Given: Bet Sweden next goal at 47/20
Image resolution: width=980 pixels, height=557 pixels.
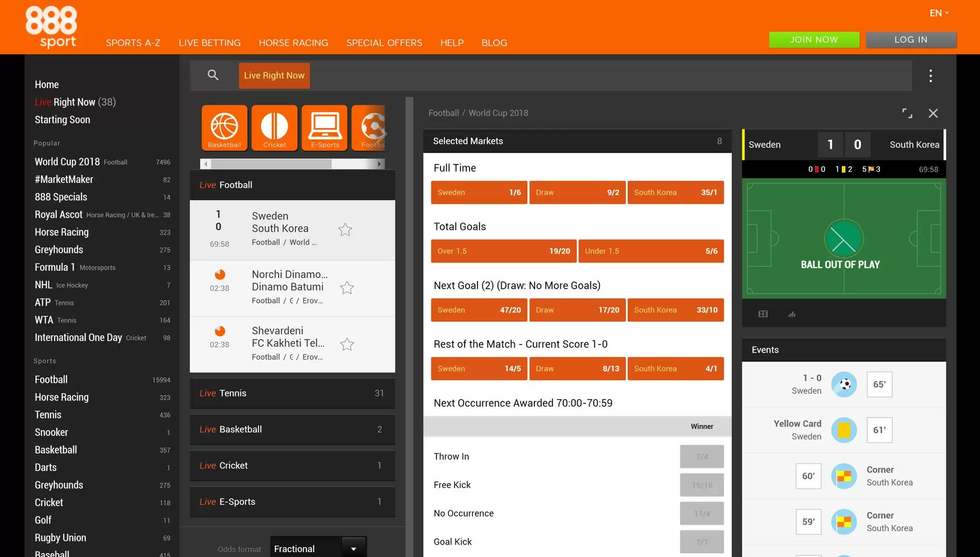Looking at the screenshot, I should click(479, 310).
